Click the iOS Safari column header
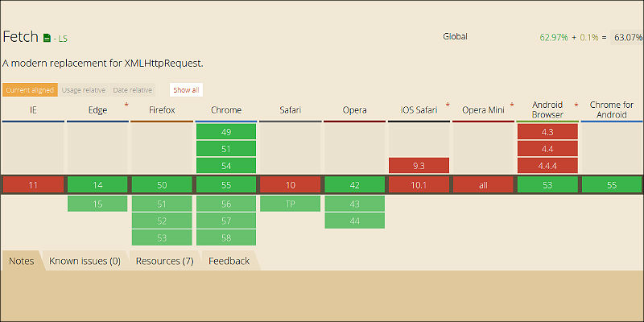 coord(419,110)
